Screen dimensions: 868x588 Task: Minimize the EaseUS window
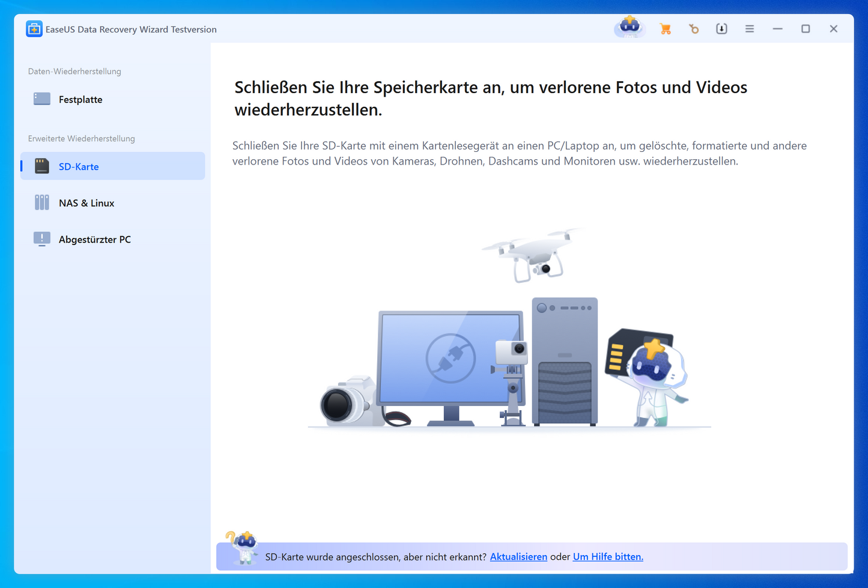click(777, 29)
